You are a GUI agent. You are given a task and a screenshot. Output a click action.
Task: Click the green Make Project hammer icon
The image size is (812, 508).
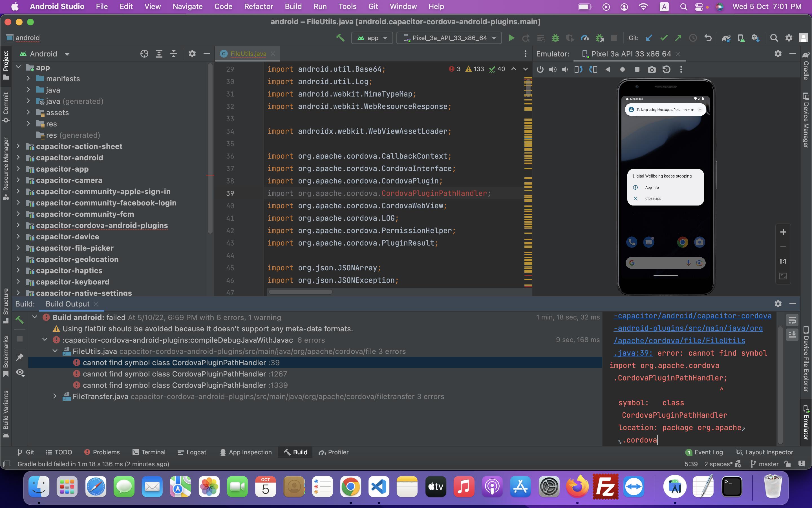pyautogui.click(x=340, y=38)
